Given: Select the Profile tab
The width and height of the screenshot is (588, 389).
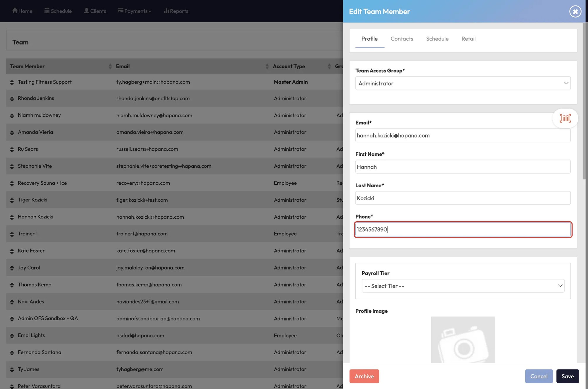Looking at the screenshot, I should (369, 39).
